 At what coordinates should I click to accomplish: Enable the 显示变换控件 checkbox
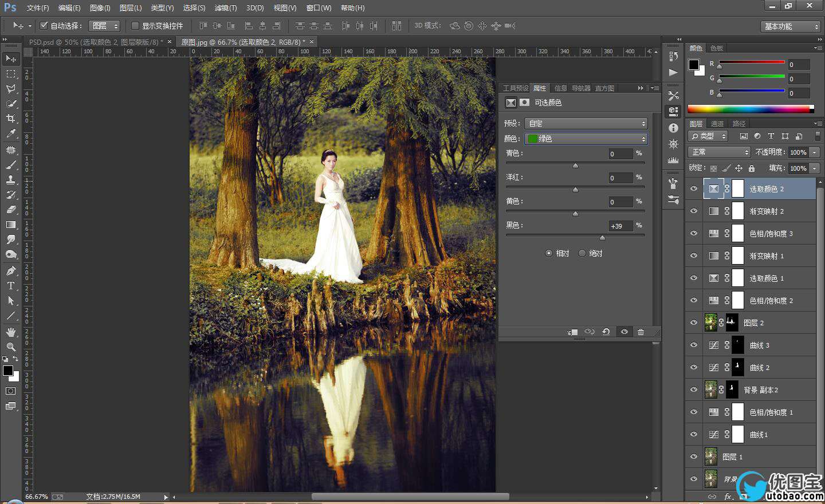(x=135, y=26)
